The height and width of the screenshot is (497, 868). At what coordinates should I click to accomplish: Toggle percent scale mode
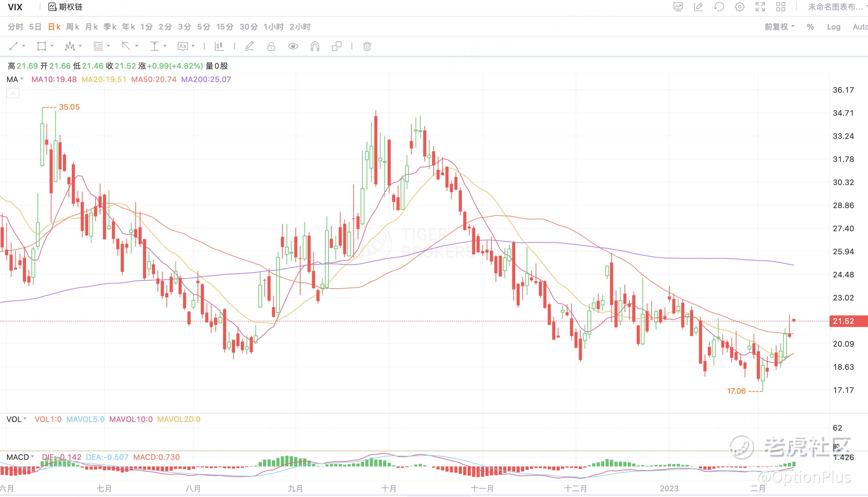tap(810, 27)
